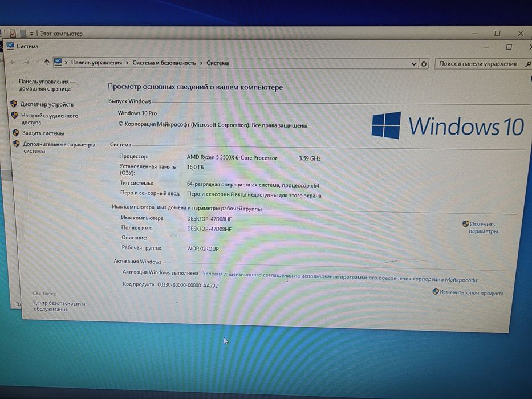Maximize the 'Система' window
532x399 pixels.
pyautogui.click(x=509, y=47)
